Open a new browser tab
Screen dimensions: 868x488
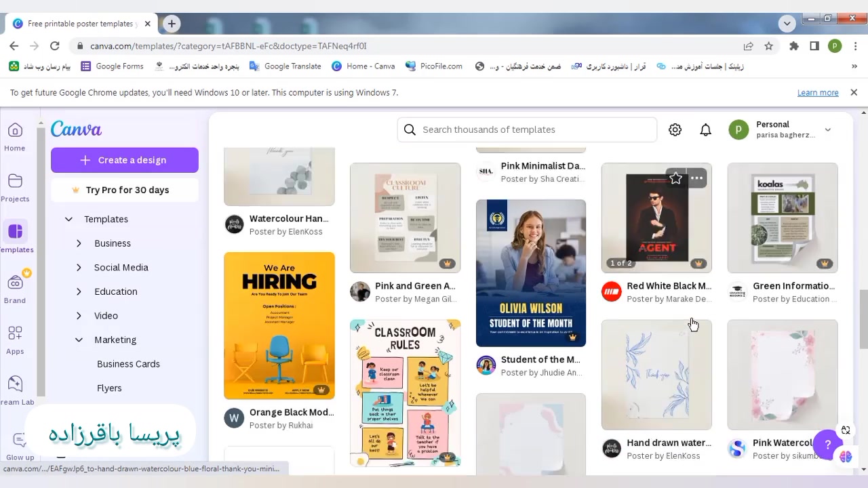point(172,24)
